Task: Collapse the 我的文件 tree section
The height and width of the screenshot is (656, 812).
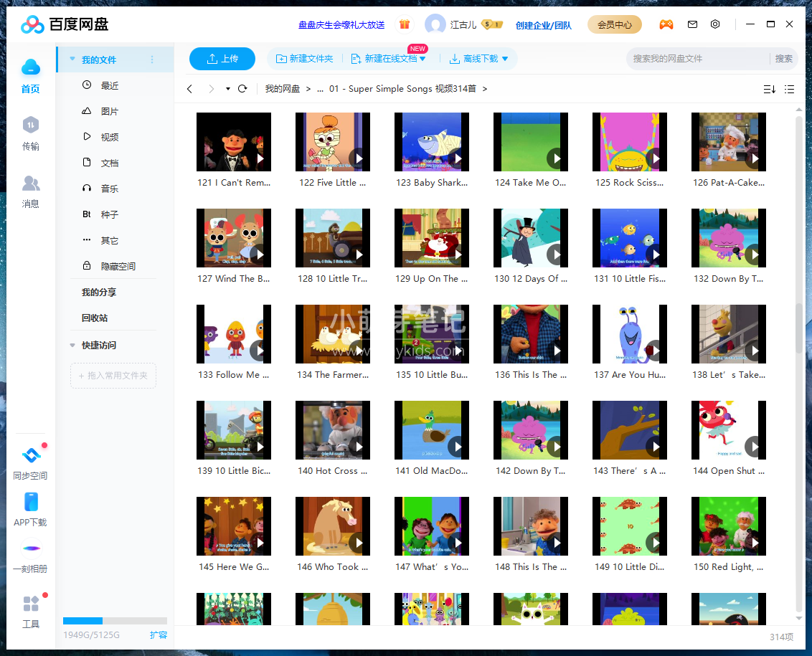Action: (x=72, y=60)
